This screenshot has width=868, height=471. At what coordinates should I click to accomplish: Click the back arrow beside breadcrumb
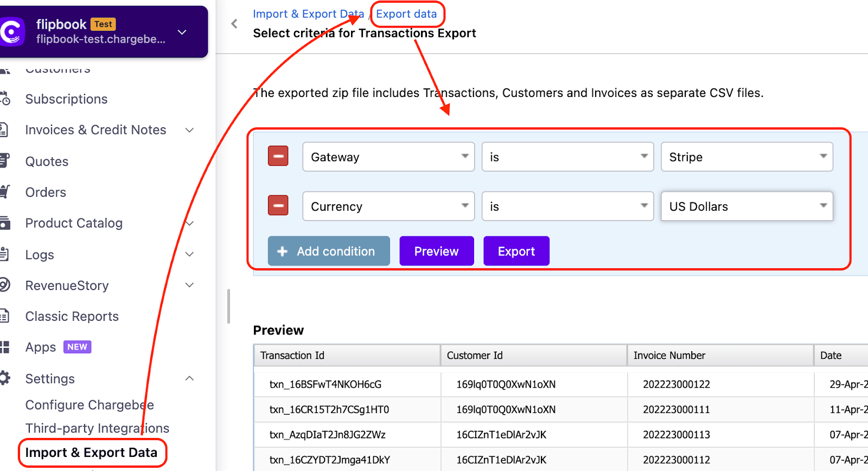pyautogui.click(x=234, y=24)
